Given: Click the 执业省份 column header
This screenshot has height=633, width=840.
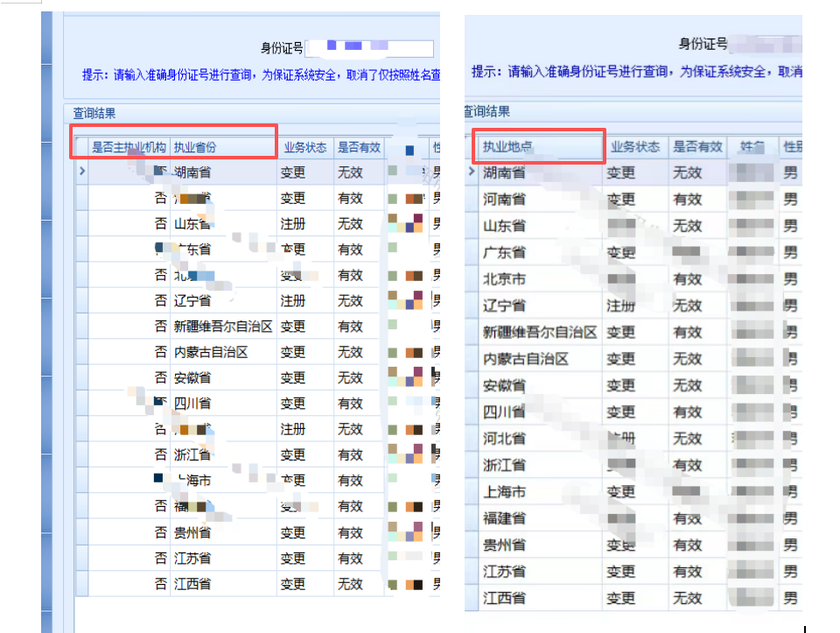Looking at the screenshot, I should pos(223,147).
